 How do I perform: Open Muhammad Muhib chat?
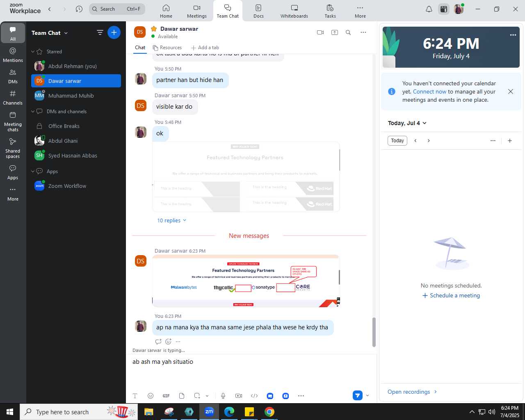click(76, 96)
